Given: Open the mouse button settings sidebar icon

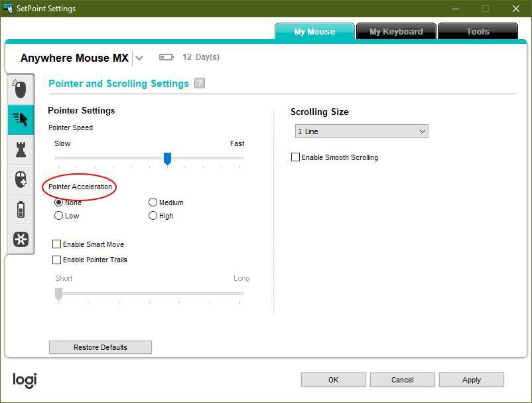Looking at the screenshot, I should pyautogui.click(x=21, y=89).
